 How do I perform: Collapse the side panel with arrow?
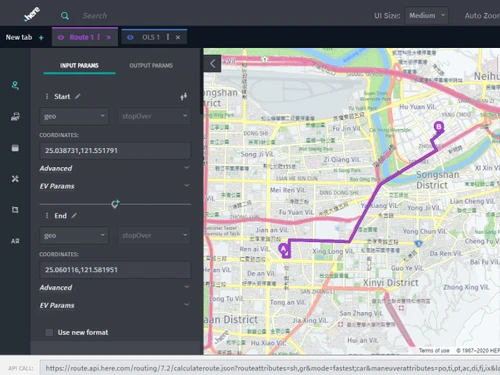pyautogui.click(x=213, y=63)
